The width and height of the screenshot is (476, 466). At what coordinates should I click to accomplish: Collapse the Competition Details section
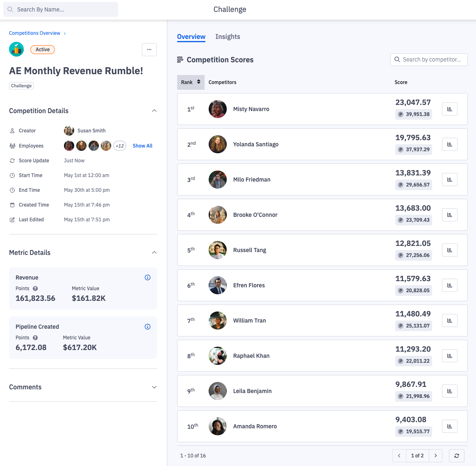154,111
